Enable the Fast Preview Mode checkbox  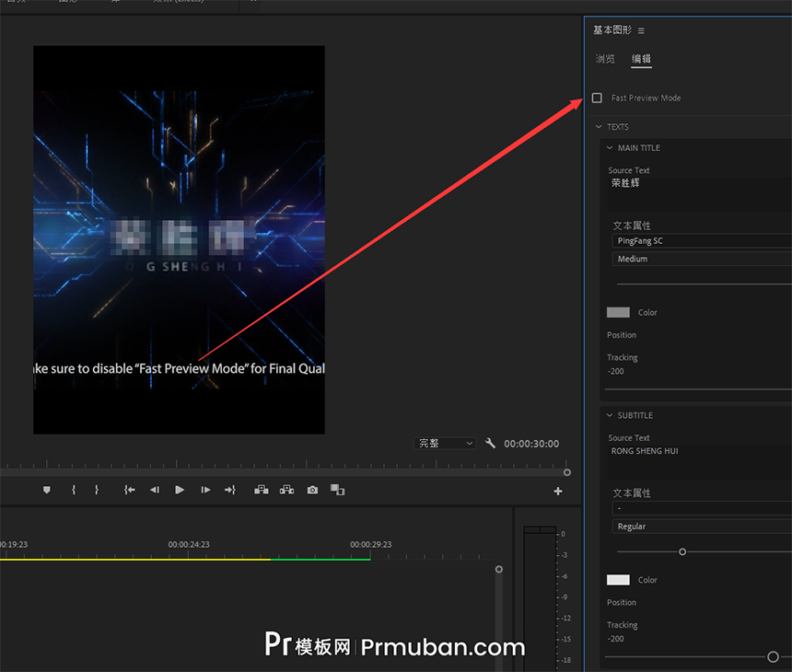pos(597,98)
